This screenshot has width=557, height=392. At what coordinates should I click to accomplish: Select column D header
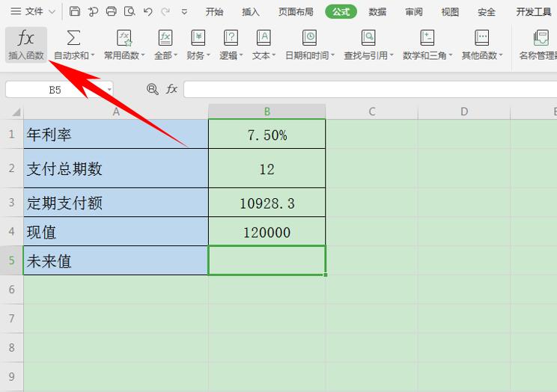(x=464, y=111)
